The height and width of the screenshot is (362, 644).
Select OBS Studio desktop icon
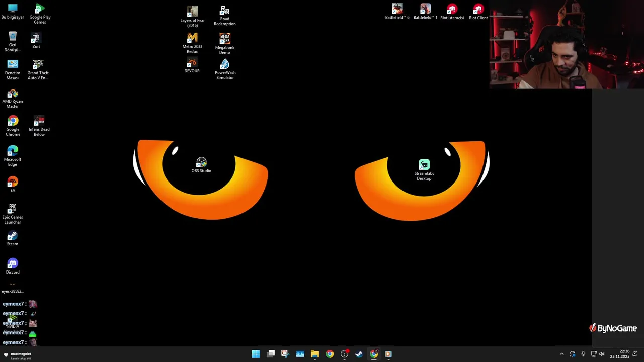[201, 165]
